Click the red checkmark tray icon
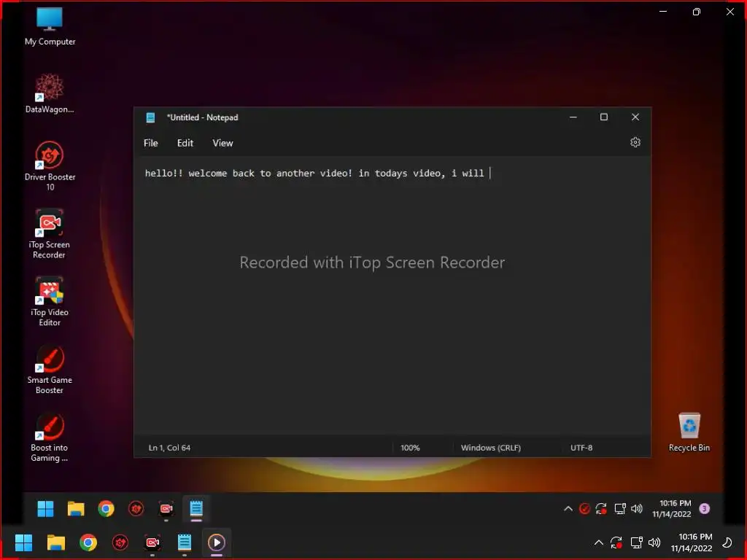This screenshot has width=747, height=560. 584,509
